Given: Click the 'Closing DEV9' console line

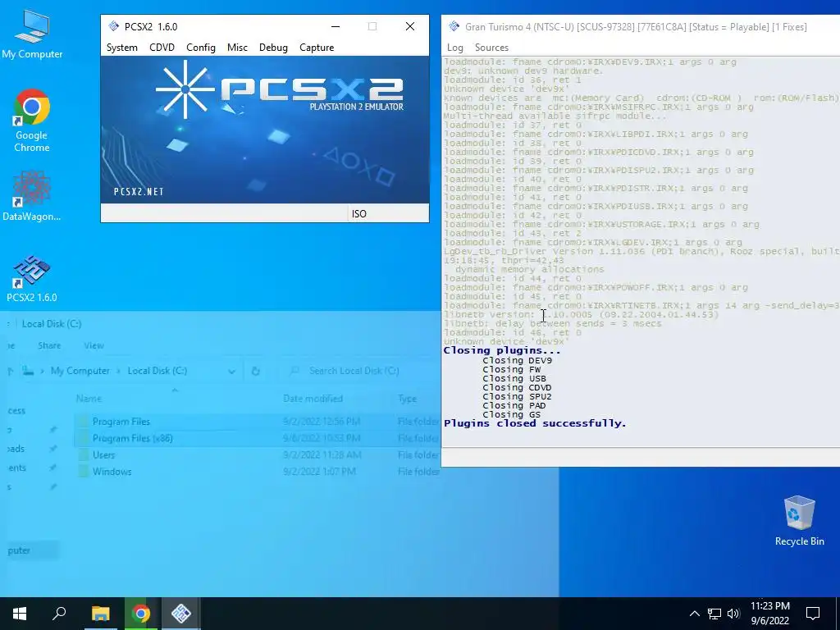Looking at the screenshot, I should click(x=517, y=360).
